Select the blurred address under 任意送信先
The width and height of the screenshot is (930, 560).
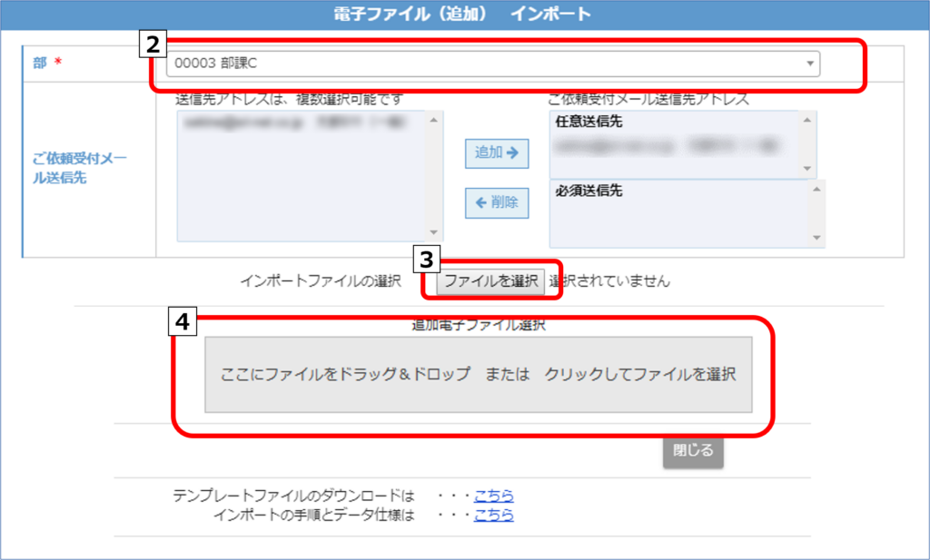(670, 143)
